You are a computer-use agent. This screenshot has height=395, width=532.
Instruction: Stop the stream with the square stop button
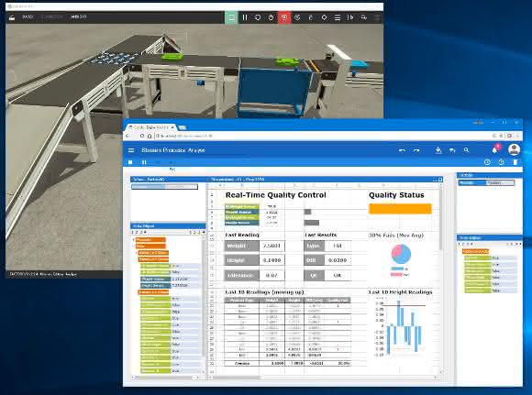pos(130,162)
